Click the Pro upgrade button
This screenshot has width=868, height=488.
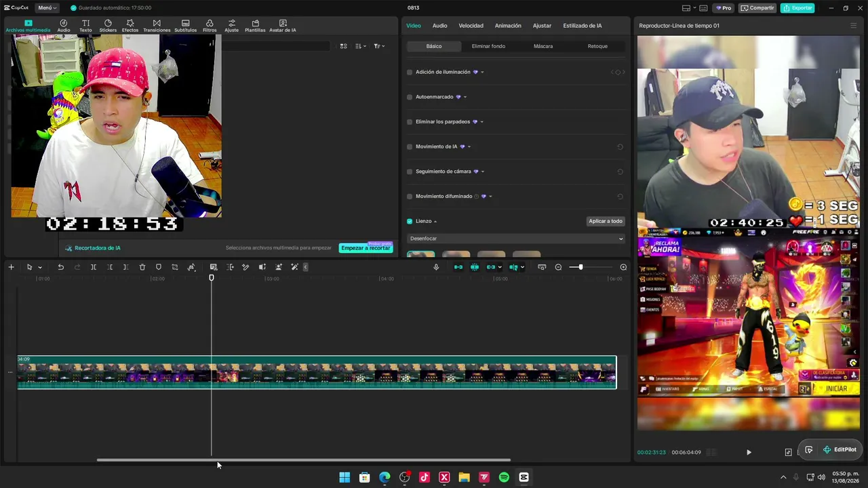coord(723,8)
